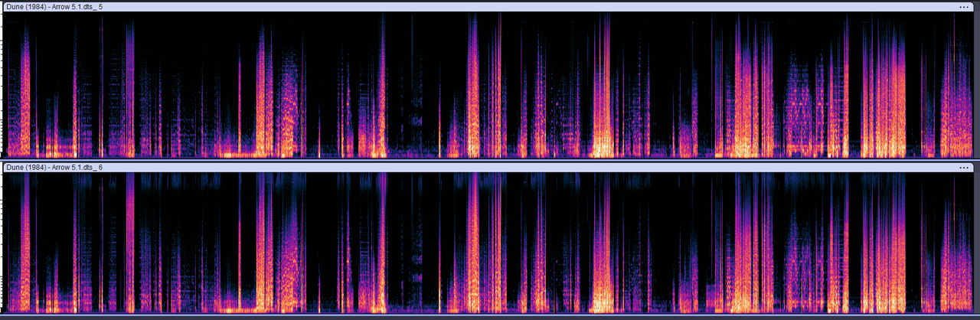Select track title "Dune (1984) - Arrow 5.1.dts_ 5"
This screenshot has width=980, height=320.
coord(54,6)
